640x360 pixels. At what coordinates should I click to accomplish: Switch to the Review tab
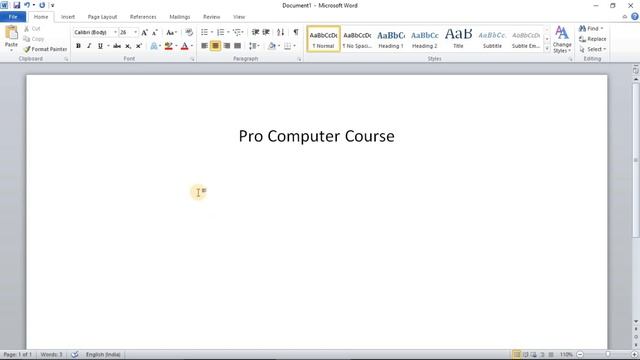click(211, 17)
